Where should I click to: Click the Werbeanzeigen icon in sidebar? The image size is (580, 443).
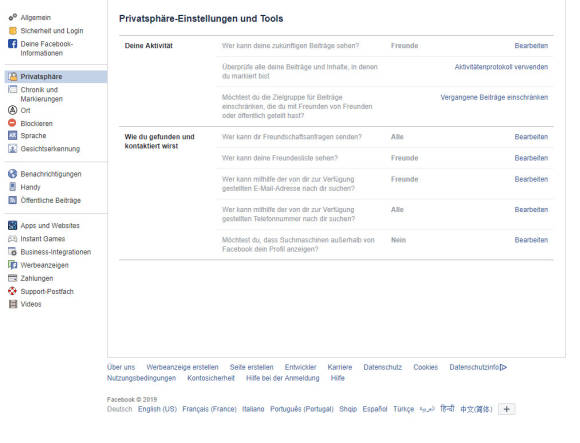pos(13,265)
